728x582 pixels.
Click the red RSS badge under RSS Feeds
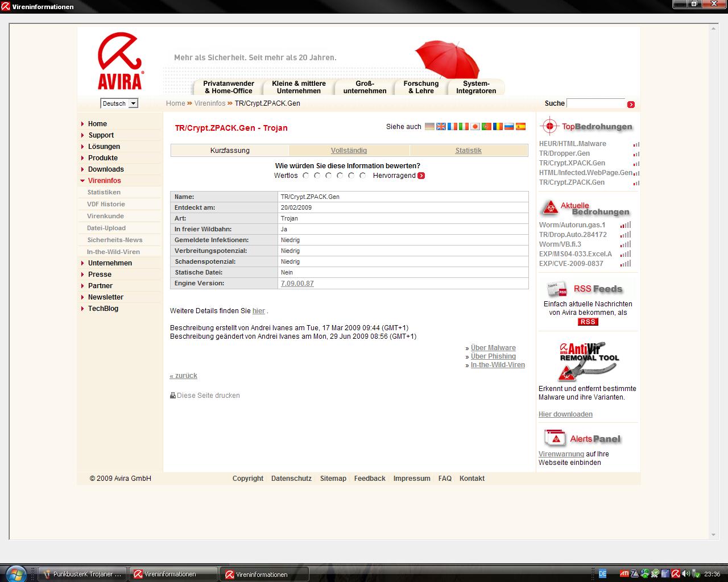(588, 322)
